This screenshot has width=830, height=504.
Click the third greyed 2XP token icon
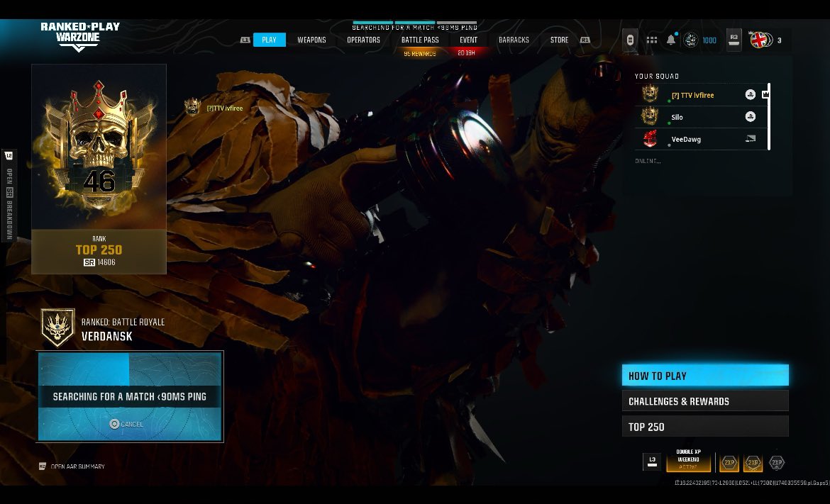pyautogui.click(x=777, y=463)
